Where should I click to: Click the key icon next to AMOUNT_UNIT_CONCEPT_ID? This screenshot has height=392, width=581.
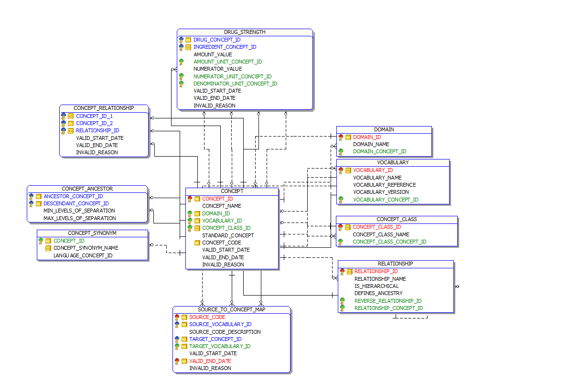pyautogui.click(x=181, y=62)
